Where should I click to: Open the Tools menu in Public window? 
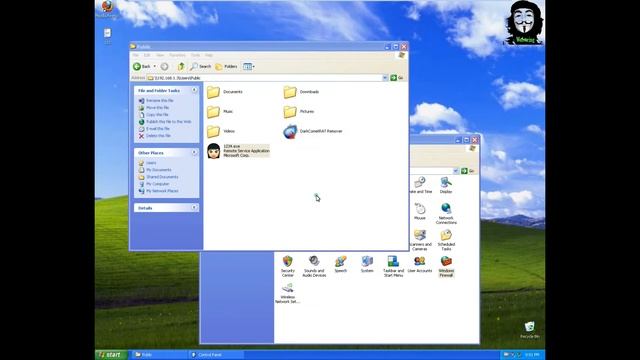(x=196, y=55)
